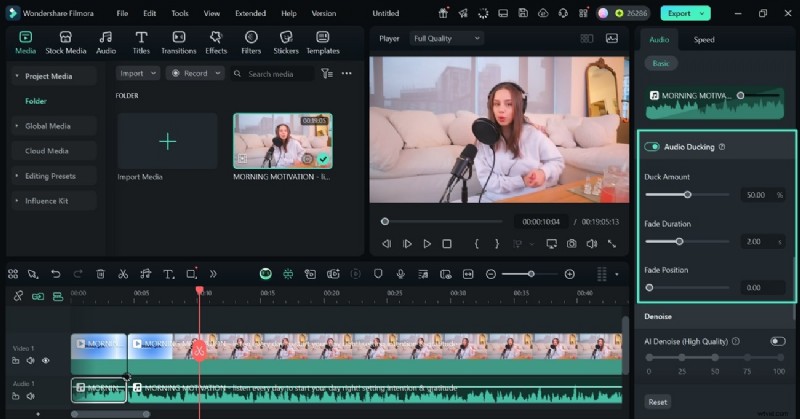Click the undo arrow in timeline toolbar
The image size is (800, 419).
click(x=56, y=274)
